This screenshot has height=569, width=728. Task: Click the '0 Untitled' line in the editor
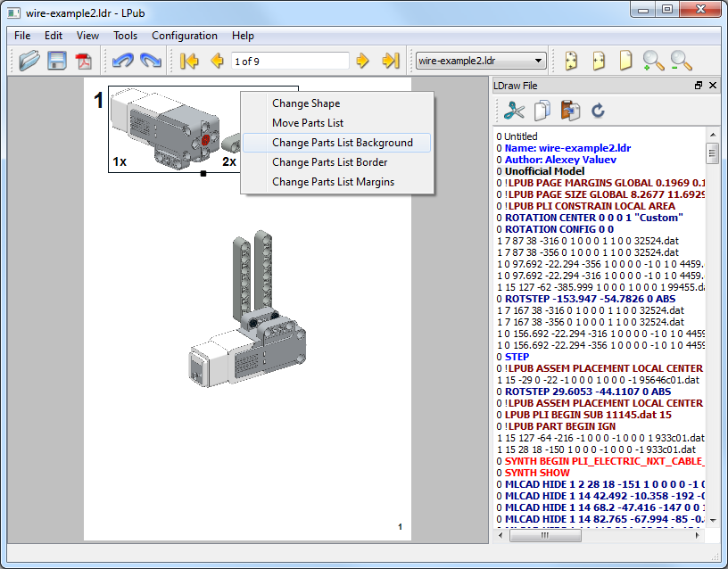[517, 136]
